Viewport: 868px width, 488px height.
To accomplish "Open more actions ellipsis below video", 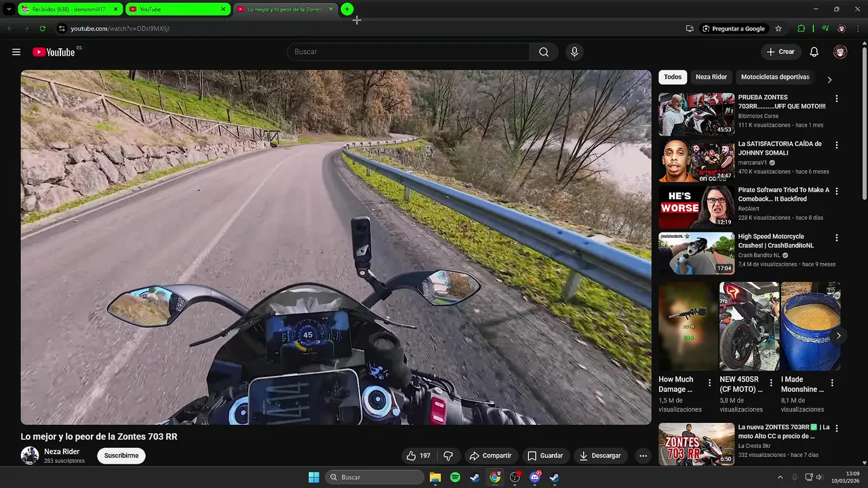I will [x=643, y=455].
